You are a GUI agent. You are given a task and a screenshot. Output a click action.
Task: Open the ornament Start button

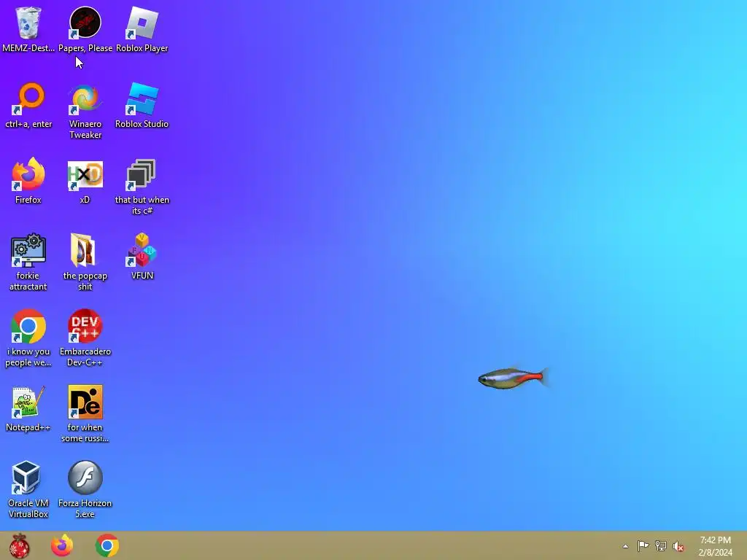[x=20, y=545]
